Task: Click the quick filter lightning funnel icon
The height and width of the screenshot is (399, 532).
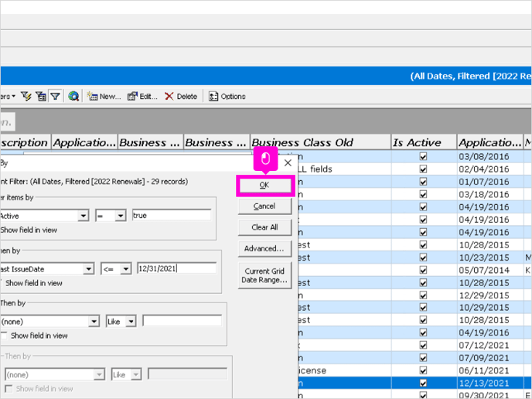Action: point(26,97)
